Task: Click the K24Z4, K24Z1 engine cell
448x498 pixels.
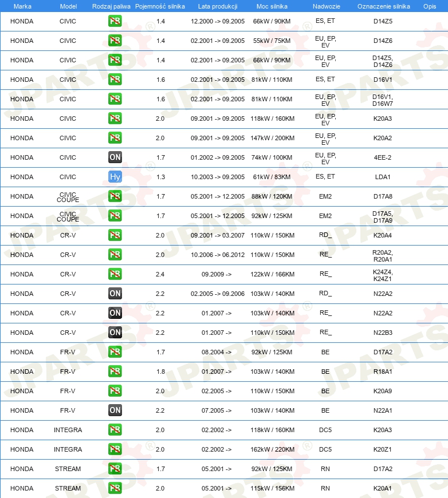Action: (383, 275)
